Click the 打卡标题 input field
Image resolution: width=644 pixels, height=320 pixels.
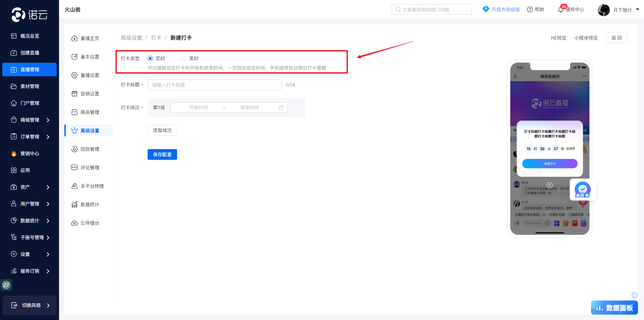click(x=214, y=85)
